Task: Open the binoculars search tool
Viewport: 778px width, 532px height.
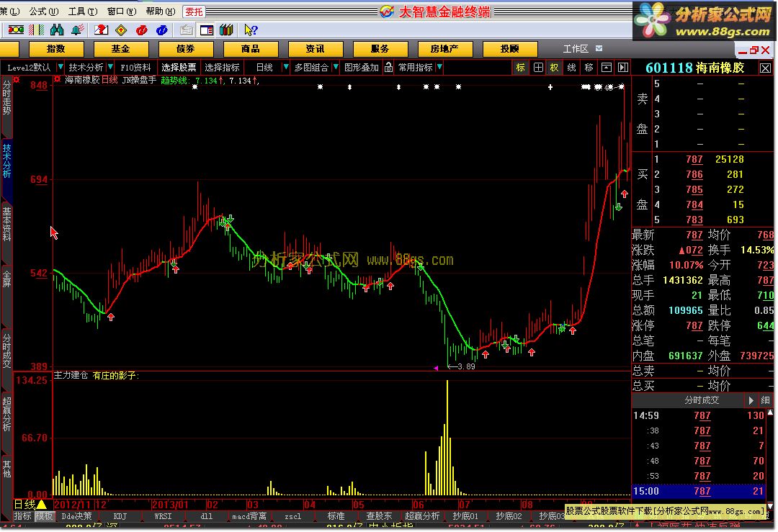Action: coord(57,30)
